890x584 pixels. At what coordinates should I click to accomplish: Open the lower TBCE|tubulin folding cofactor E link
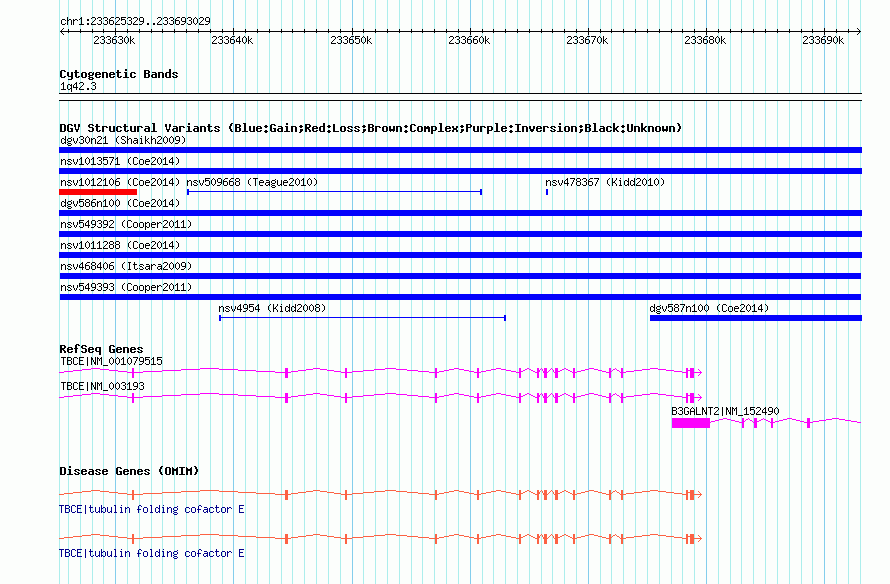coord(152,553)
